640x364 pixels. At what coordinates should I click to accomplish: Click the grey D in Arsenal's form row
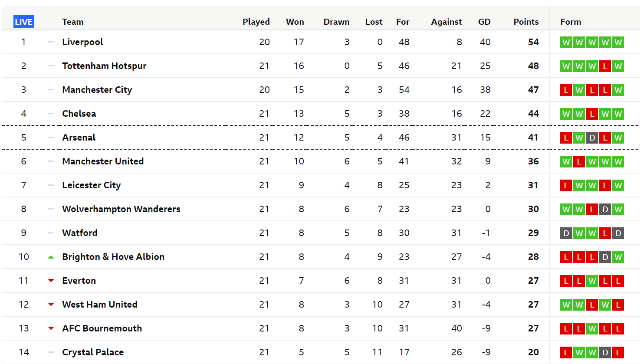[x=592, y=138]
